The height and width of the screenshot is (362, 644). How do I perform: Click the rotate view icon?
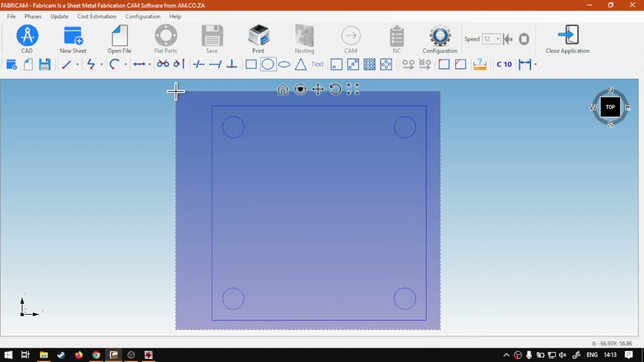[x=336, y=89]
